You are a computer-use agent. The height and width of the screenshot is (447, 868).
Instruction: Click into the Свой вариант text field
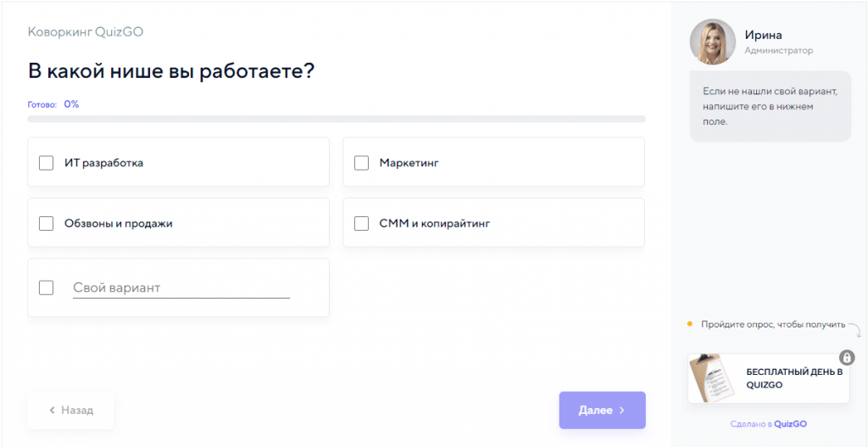point(181,288)
